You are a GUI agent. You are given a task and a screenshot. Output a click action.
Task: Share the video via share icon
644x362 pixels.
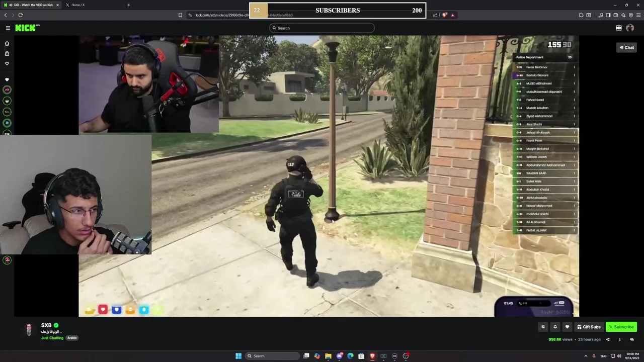tap(608, 339)
